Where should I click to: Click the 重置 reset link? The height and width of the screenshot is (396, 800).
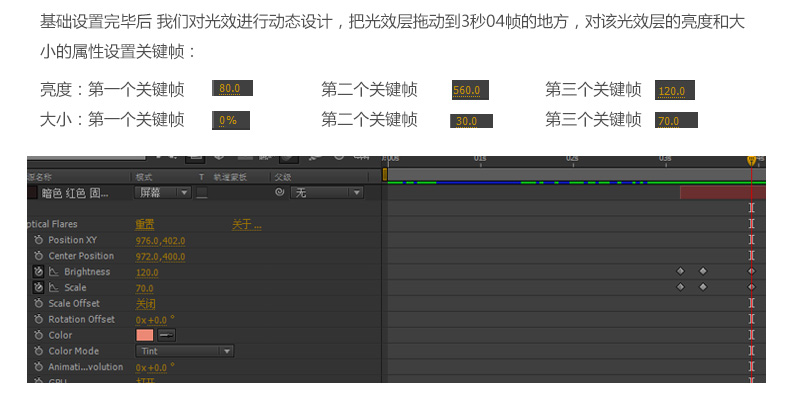(144, 225)
